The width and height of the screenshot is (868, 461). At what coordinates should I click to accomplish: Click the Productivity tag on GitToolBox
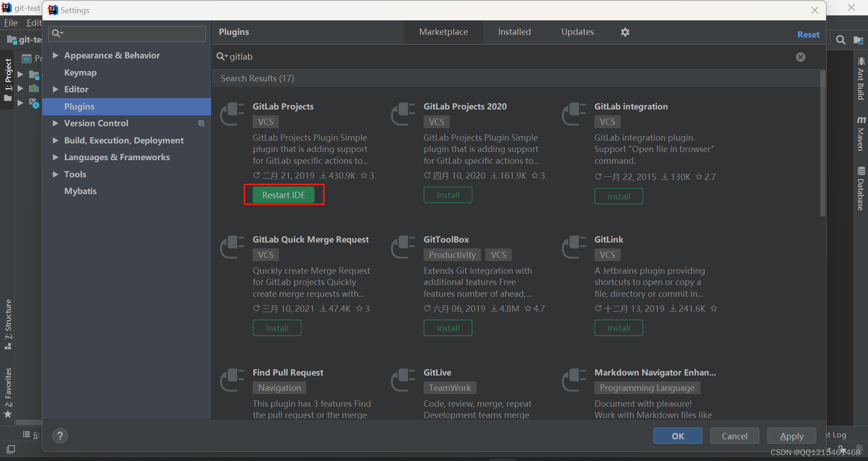[452, 255]
